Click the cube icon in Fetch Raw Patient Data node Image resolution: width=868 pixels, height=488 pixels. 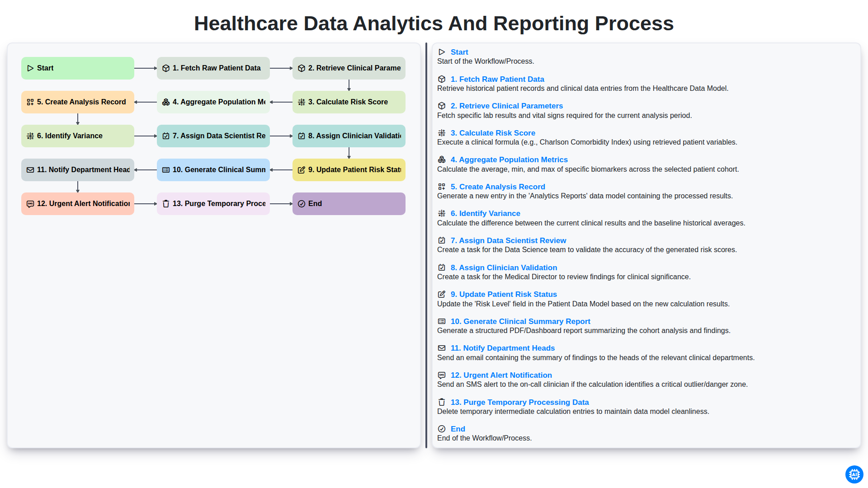166,68
